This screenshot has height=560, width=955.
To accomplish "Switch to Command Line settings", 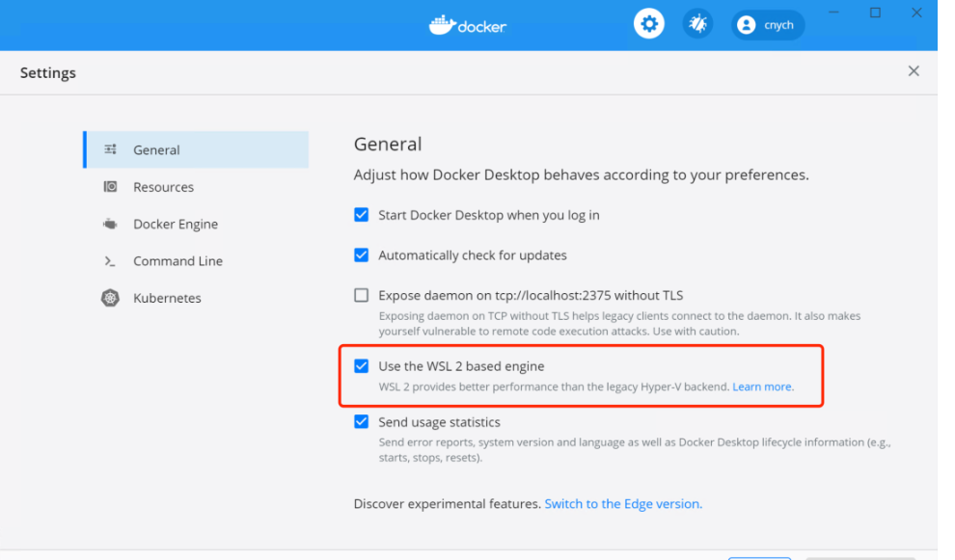I will point(196,261).
